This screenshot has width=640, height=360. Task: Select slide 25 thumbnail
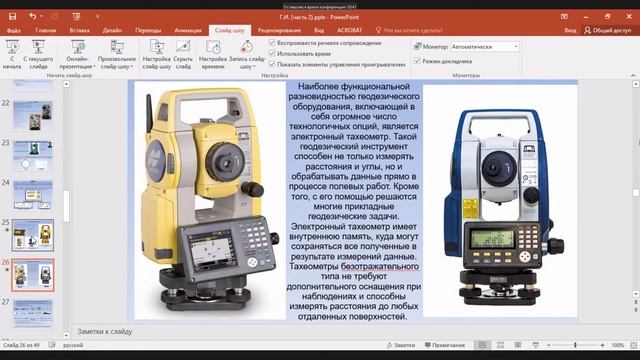tap(33, 235)
